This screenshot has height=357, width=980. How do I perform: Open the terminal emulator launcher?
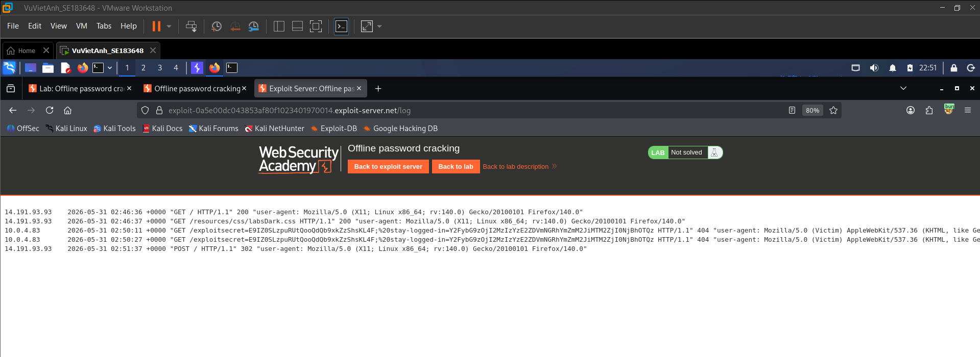click(x=98, y=68)
